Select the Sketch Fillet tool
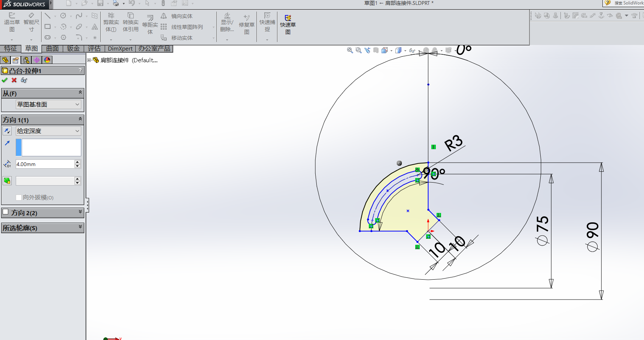 (x=79, y=37)
